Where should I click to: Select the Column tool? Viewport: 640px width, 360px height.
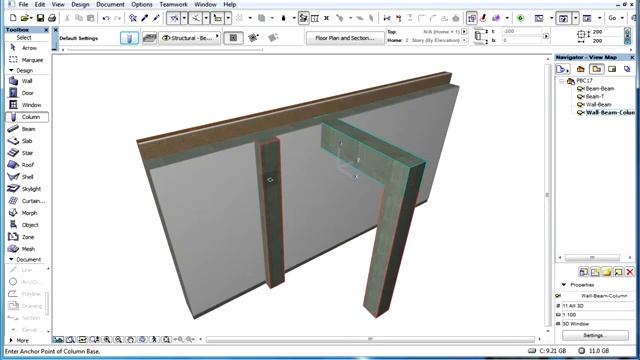click(27, 117)
